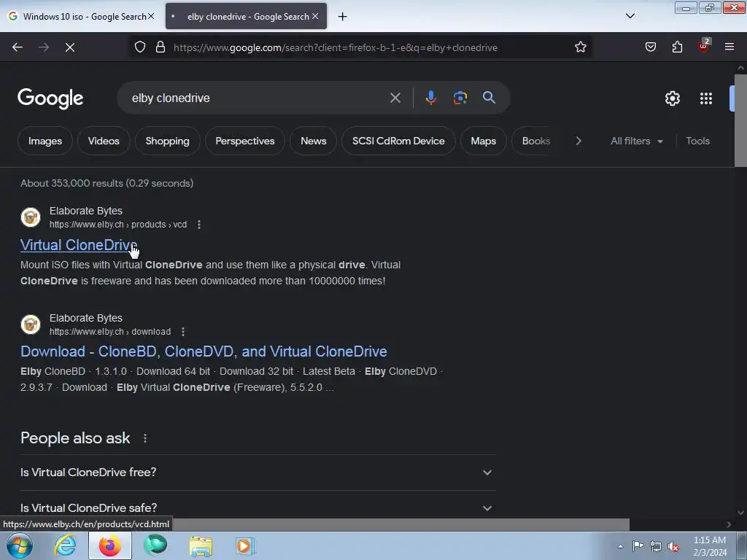Screen dimensions: 747x560
Task: Select the News filter chip
Action: tap(314, 141)
